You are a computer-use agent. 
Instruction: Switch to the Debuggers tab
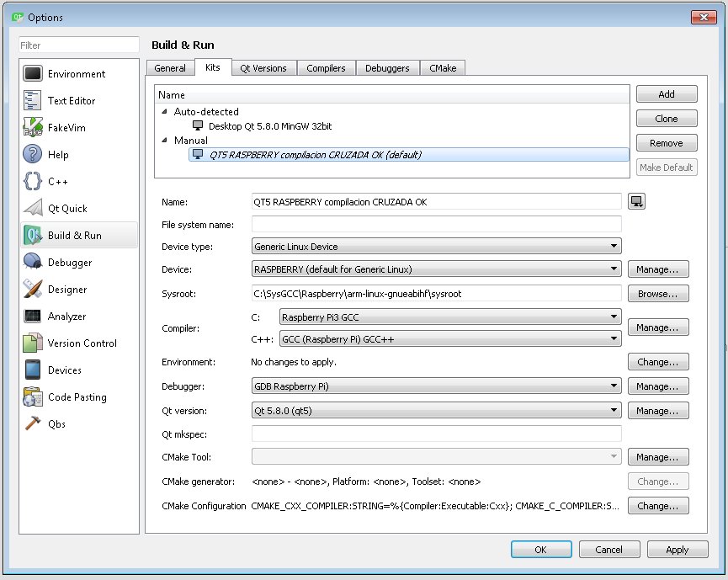[x=387, y=68]
